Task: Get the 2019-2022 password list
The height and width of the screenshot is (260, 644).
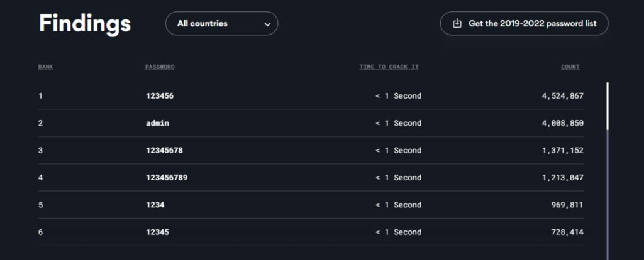Action: [524, 23]
